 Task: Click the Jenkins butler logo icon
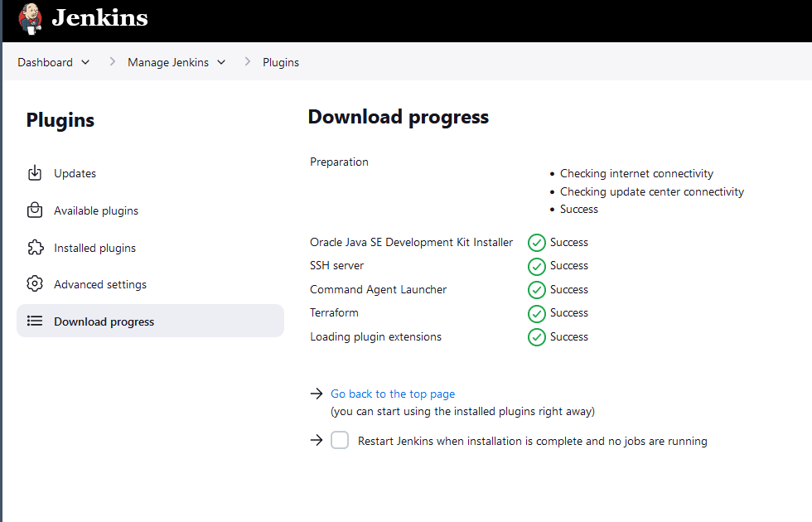[x=30, y=18]
